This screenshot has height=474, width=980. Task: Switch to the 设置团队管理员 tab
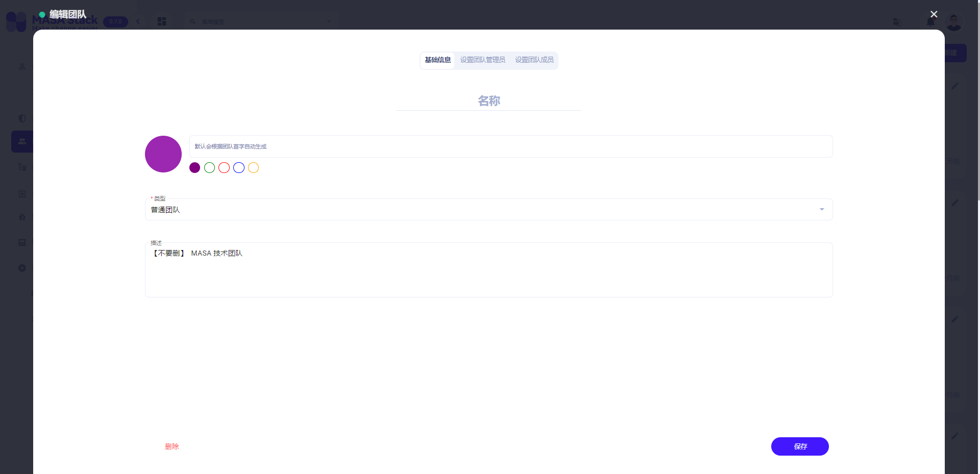pos(482,60)
